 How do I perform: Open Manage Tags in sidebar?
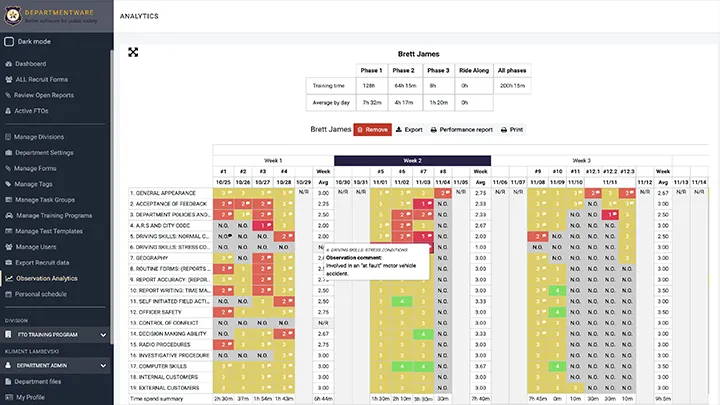[x=35, y=183]
